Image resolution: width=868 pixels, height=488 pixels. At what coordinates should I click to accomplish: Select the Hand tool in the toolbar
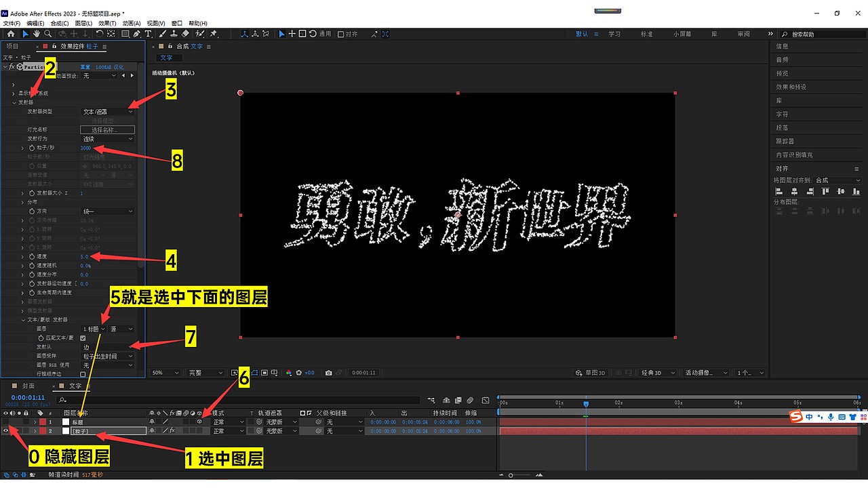[35, 33]
